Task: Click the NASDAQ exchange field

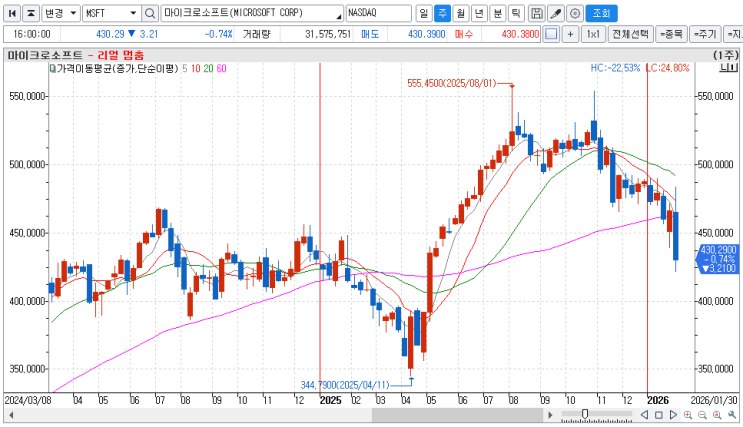Action: [378, 13]
